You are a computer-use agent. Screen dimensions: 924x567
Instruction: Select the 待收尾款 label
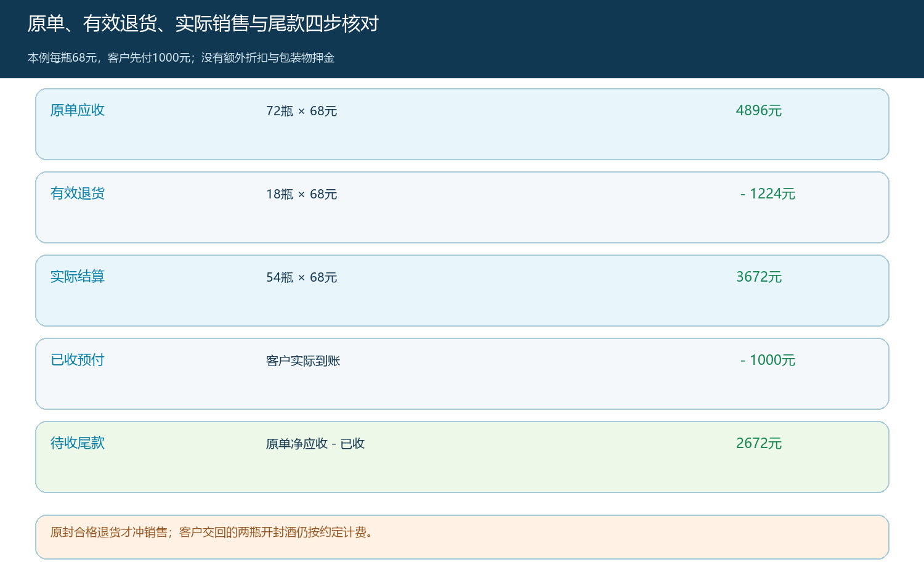pos(78,443)
